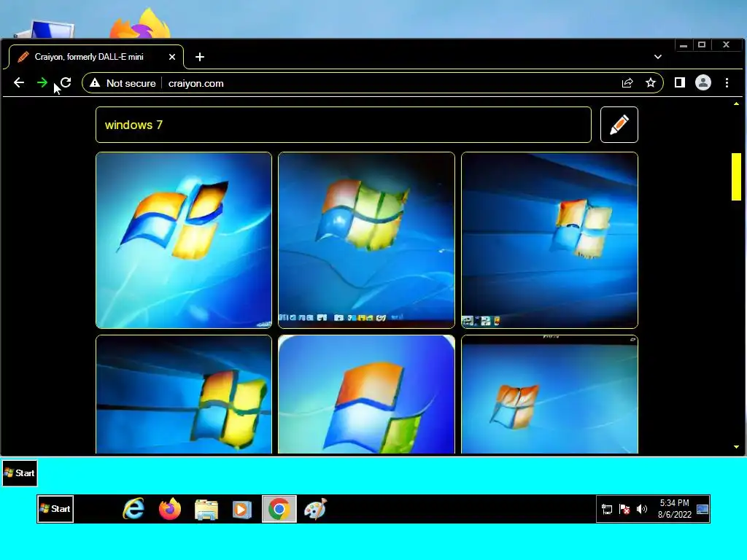Click the 5:34 PM clock

tap(674, 503)
